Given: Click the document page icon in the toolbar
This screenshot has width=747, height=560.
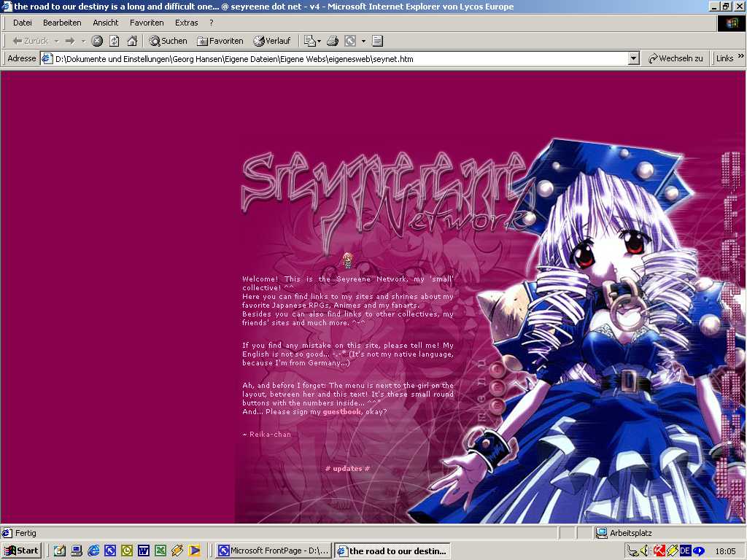Looking at the screenshot, I should tap(377, 41).
